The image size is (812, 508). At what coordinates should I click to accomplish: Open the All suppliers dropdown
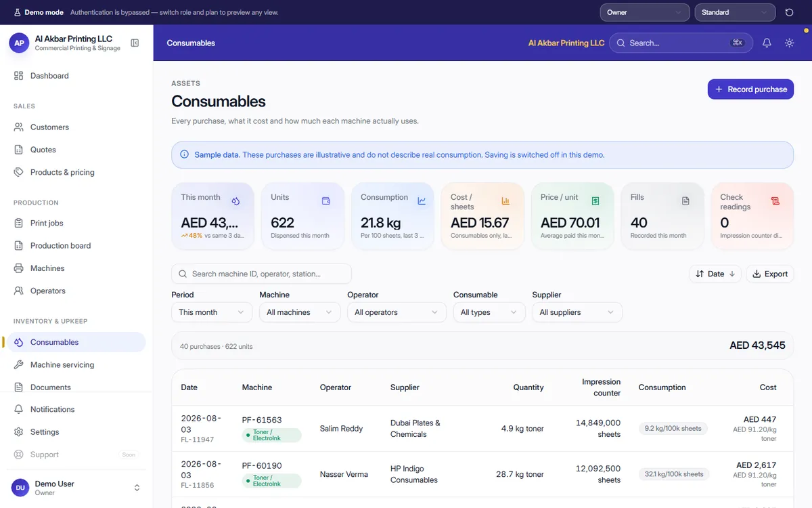[x=577, y=312]
